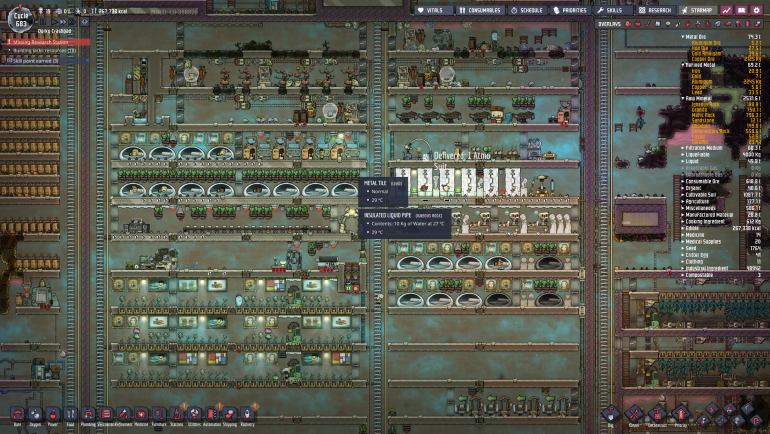Open the Priorities screen
Image resolution: width=770 pixels, height=434 pixels.
[570, 10]
